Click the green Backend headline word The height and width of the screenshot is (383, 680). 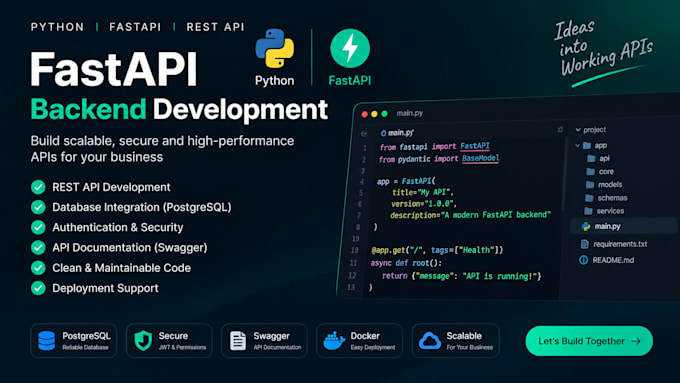[x=88, y=109]
